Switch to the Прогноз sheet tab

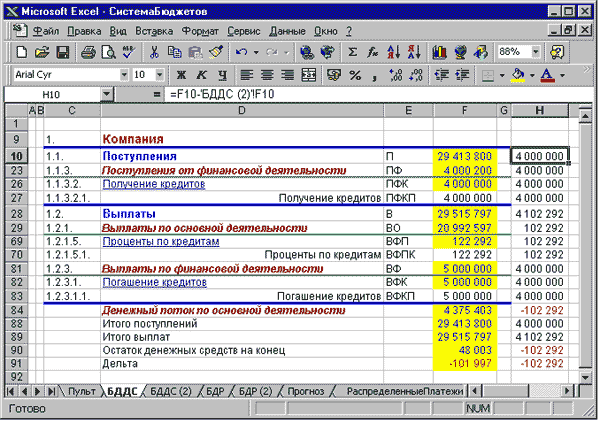305,391
